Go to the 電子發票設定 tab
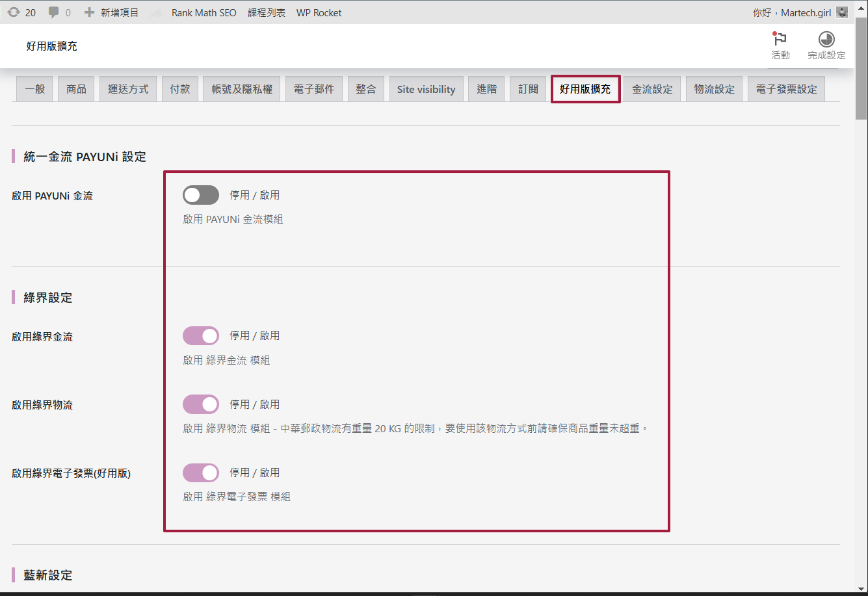 click(786, 89)
